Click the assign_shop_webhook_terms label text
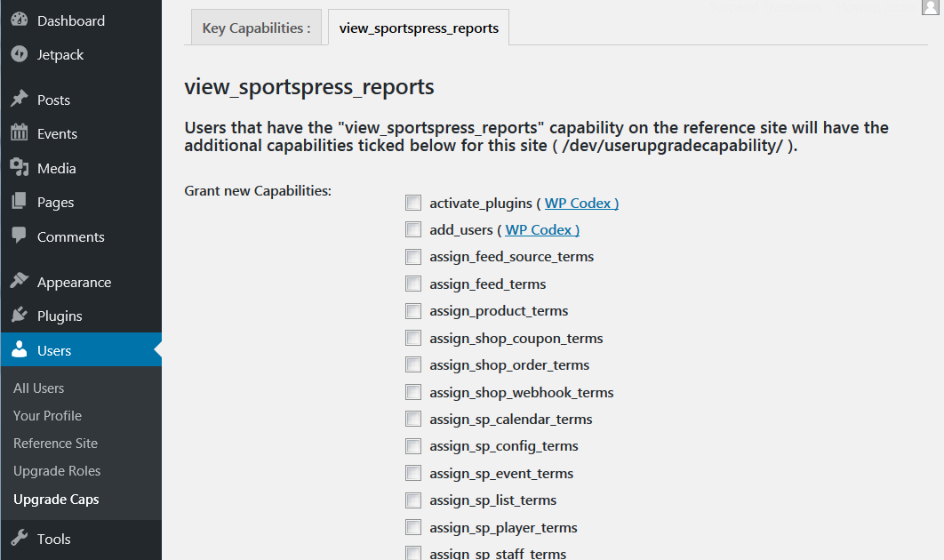Viewport: 944px width, 560px height. pyautogui.click(x=522, y=393)
